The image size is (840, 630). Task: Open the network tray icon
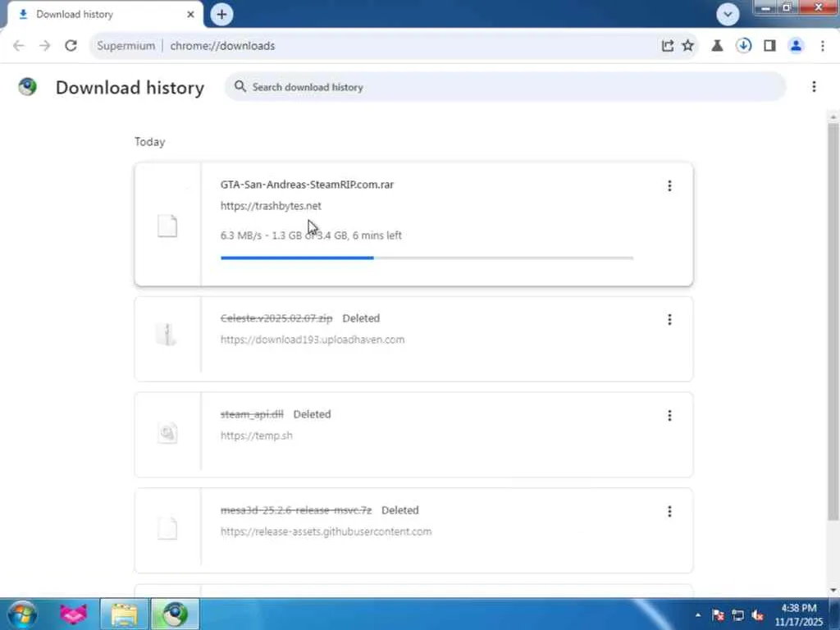point(737,615)
